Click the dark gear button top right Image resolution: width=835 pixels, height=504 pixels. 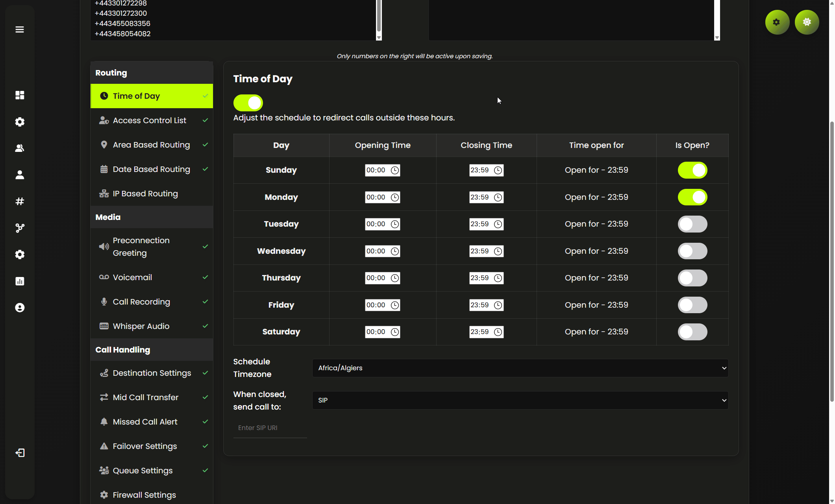pyautogui.click(x=777, y=22)
